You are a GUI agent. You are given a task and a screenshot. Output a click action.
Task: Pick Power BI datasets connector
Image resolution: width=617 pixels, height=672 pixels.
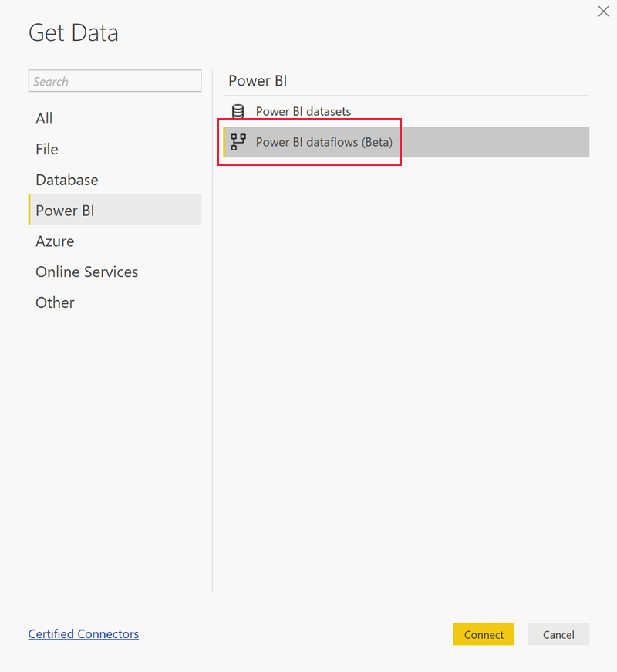(406, 111)
